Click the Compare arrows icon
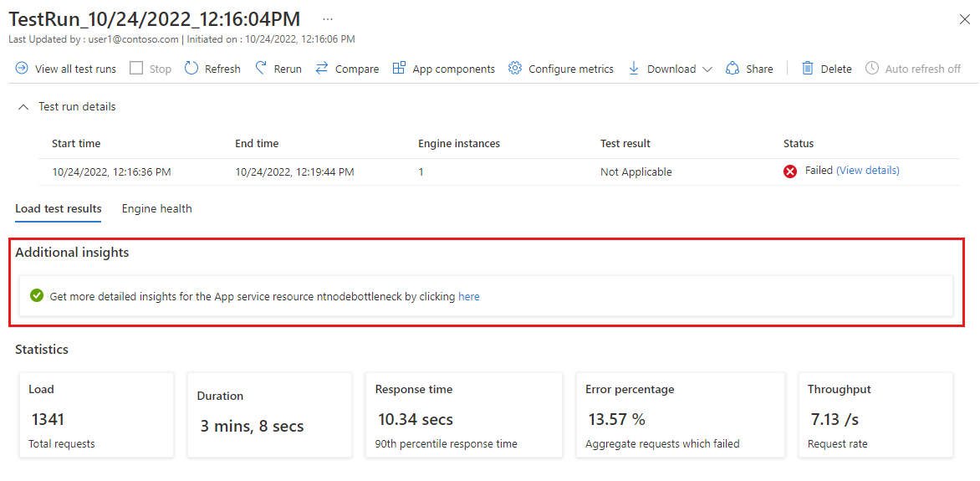 [x=322, y=69]
